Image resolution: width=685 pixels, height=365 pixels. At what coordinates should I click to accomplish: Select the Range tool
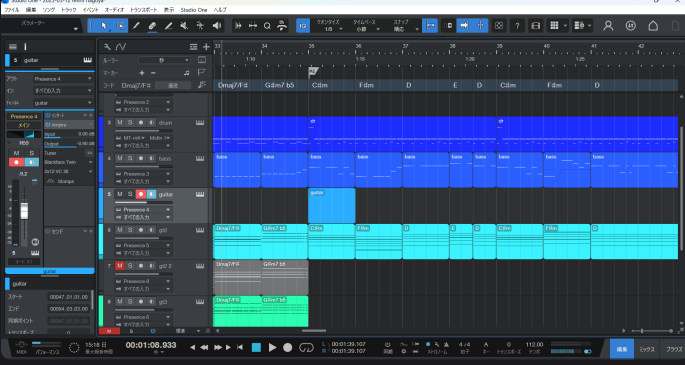[x=121, y=26]
